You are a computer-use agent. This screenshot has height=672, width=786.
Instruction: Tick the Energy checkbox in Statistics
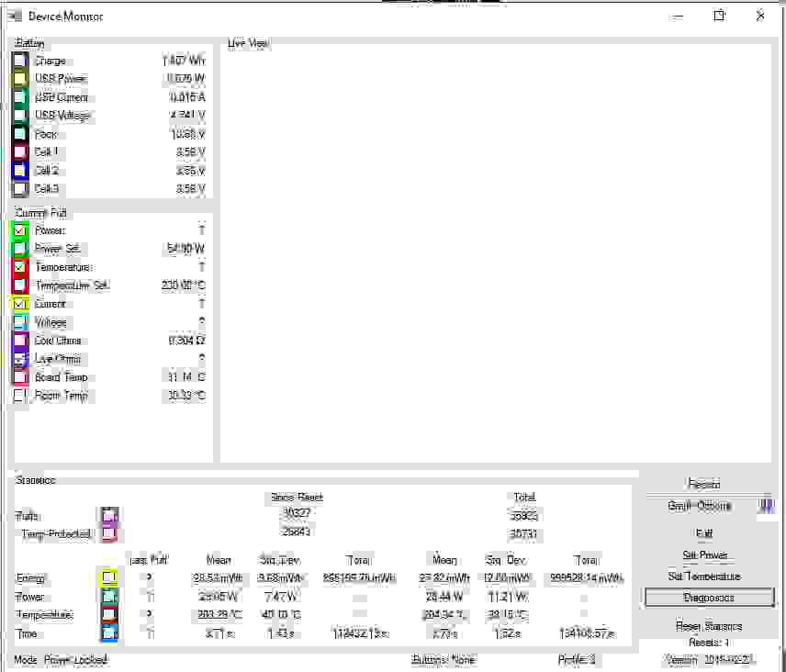109,577
